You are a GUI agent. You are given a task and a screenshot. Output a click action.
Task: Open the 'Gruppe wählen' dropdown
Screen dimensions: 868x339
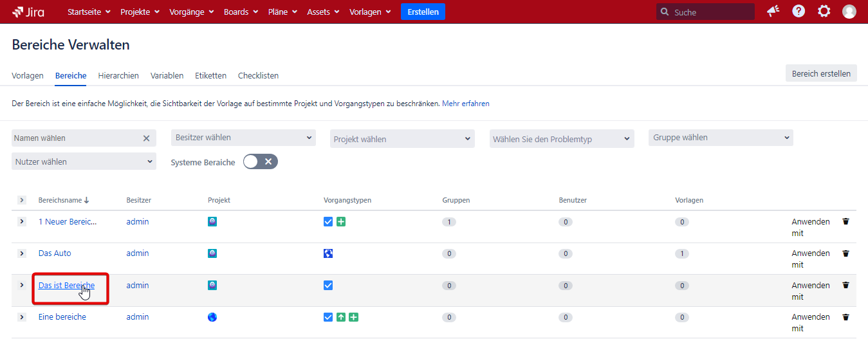pos(720,138)
